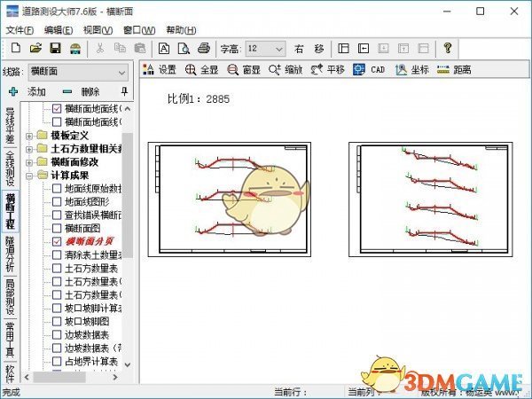Switch to the 局部测设 side tab
The image size is (532, 399).
11,296
